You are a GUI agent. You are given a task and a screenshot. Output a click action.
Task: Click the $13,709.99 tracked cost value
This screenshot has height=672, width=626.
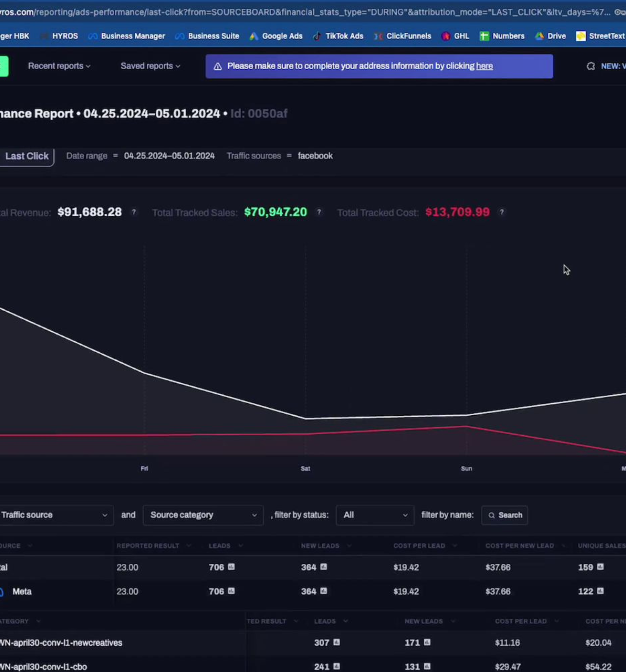(x=457, y=212)
